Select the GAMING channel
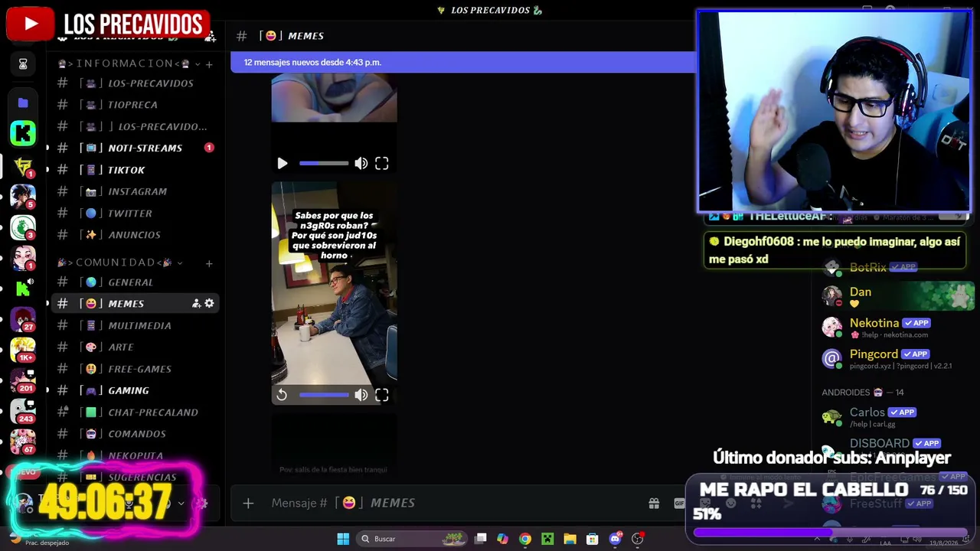Viewport: 980px width, 551px height. coord(135,390)
